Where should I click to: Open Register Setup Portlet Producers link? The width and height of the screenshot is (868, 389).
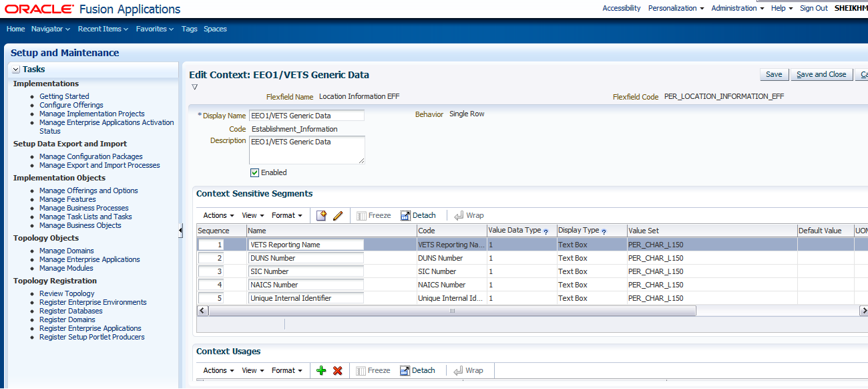(92, 337)
